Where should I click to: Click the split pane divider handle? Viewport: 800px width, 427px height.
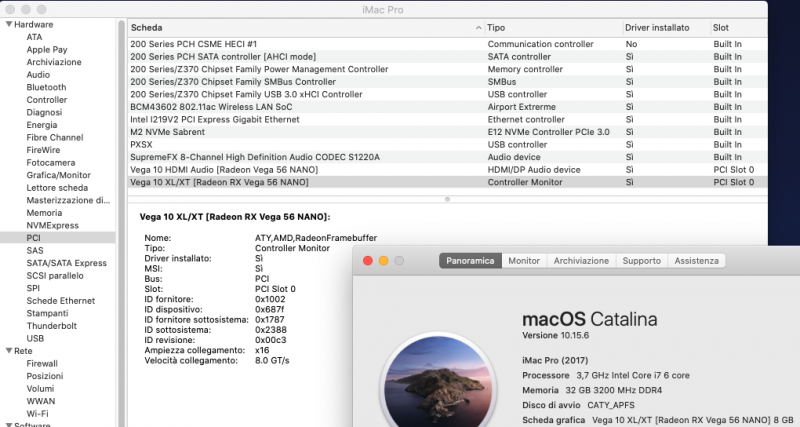point(447,199)
